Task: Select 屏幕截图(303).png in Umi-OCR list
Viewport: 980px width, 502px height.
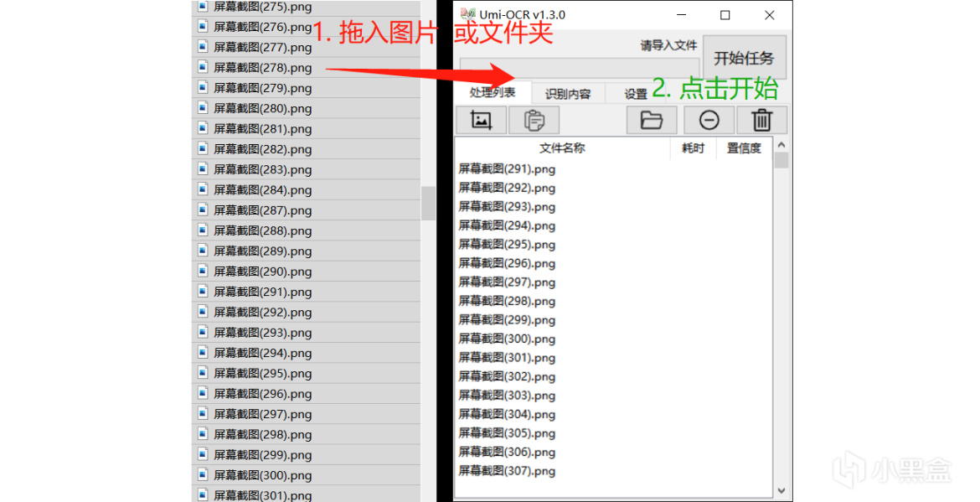Action: pos(507,395)
